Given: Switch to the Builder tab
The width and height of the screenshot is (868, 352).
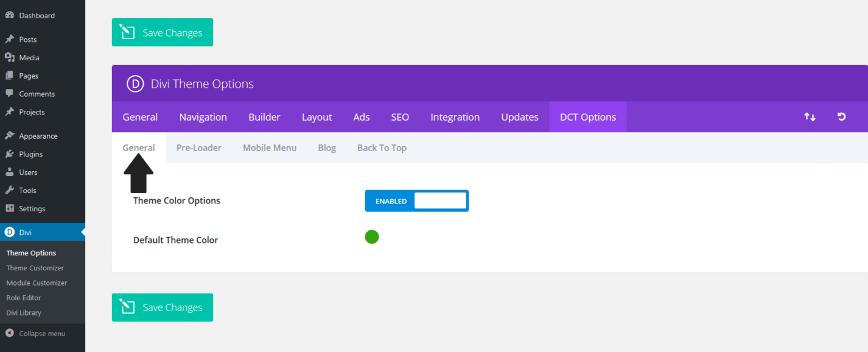Looking at the screenshot, I should click(x=264, y=117).
